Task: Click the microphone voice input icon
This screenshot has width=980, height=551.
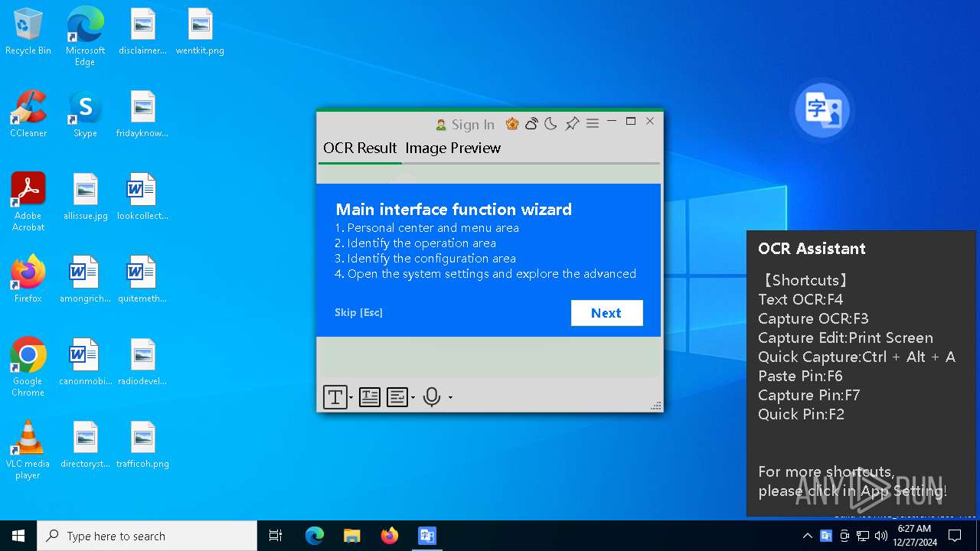Action: (x=432, y=397)
